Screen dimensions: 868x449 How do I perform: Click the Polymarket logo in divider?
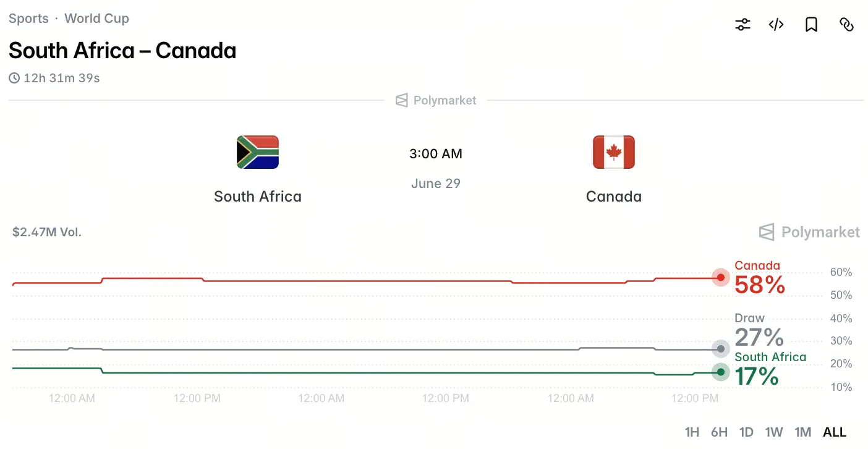pyautogui.click(x=436, y=100)
